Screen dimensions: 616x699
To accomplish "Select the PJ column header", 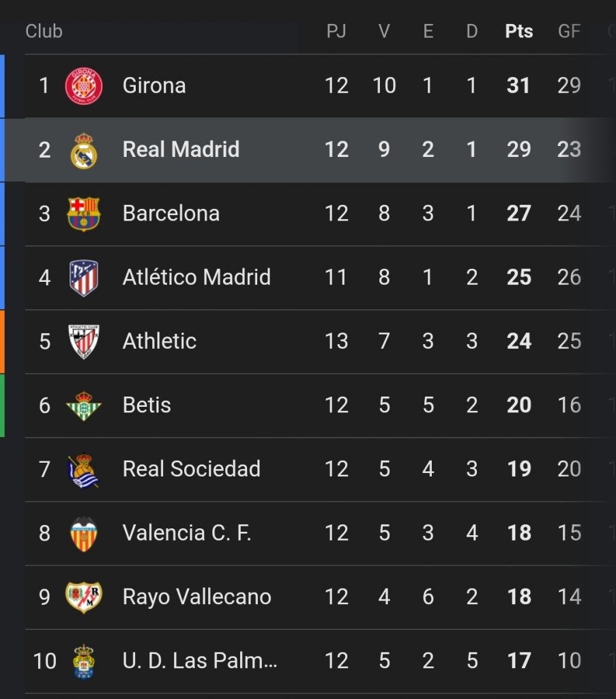I will (x=336, y=31).
